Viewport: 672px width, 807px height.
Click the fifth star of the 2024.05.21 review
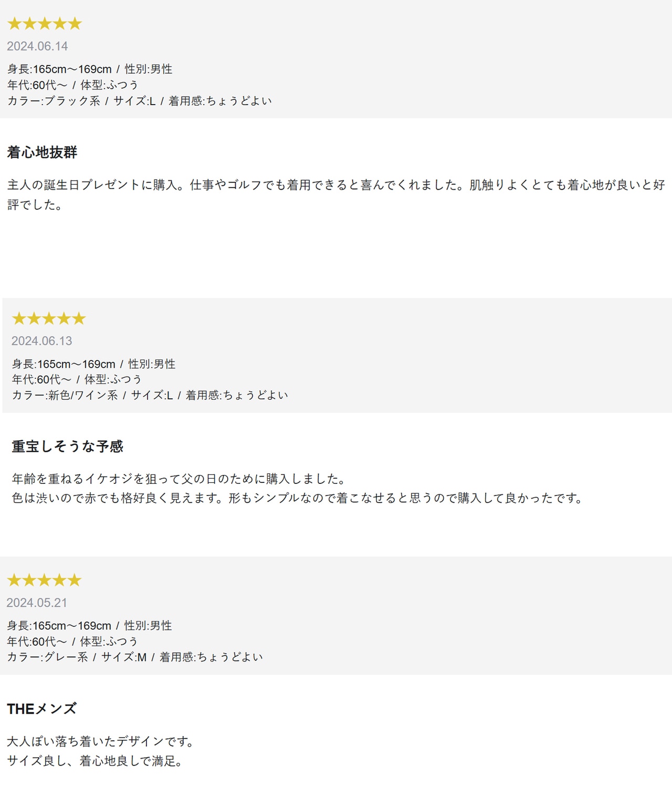75,580
